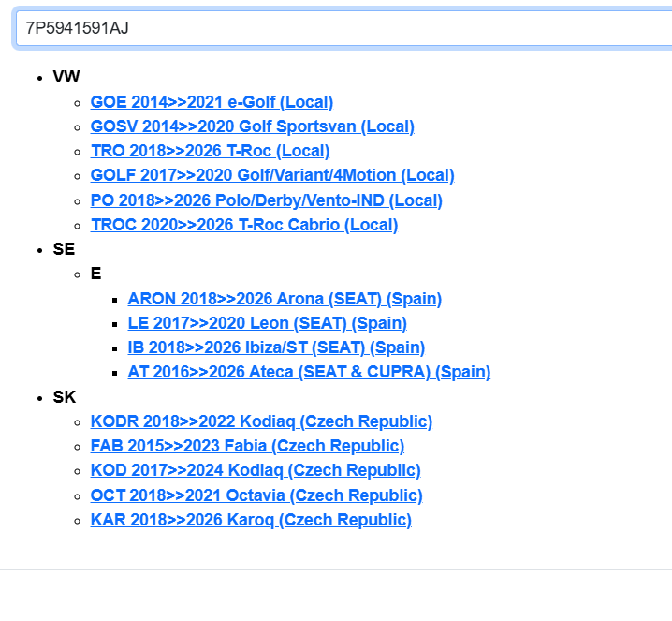Select PO 2018>>2026 Polo/Derby/Vento-IND link
The width and height of the screenshot is (672, 621).
click(266, 200)
